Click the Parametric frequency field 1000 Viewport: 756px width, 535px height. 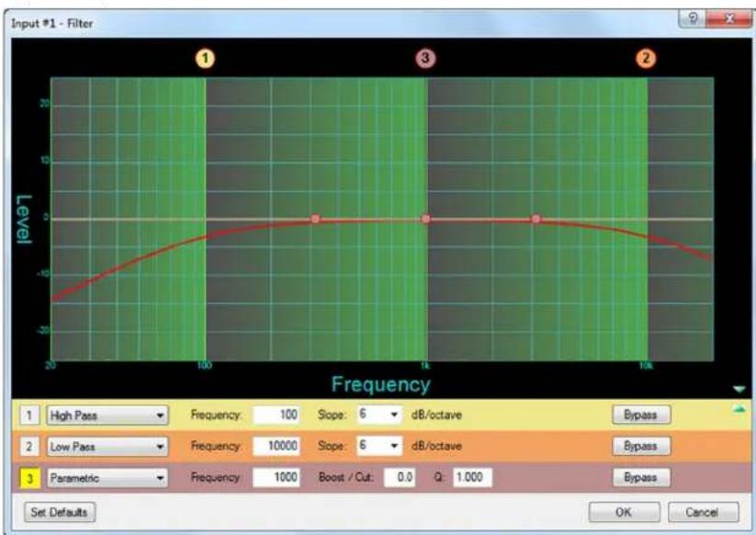[276, 477]
